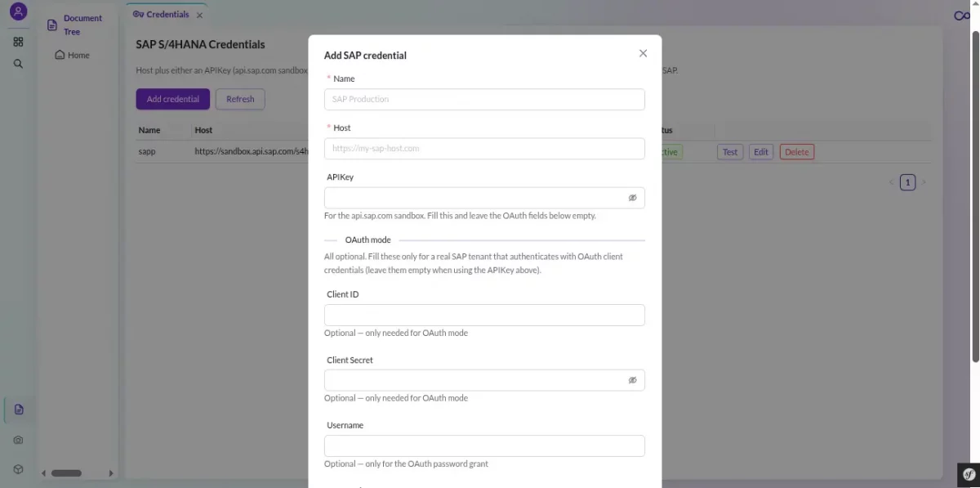Image resolution: width=980 pixels, height=488 pixels.
Task: Focus the APIKey input field
Action: pyautogui.click(x=484, y=198)
